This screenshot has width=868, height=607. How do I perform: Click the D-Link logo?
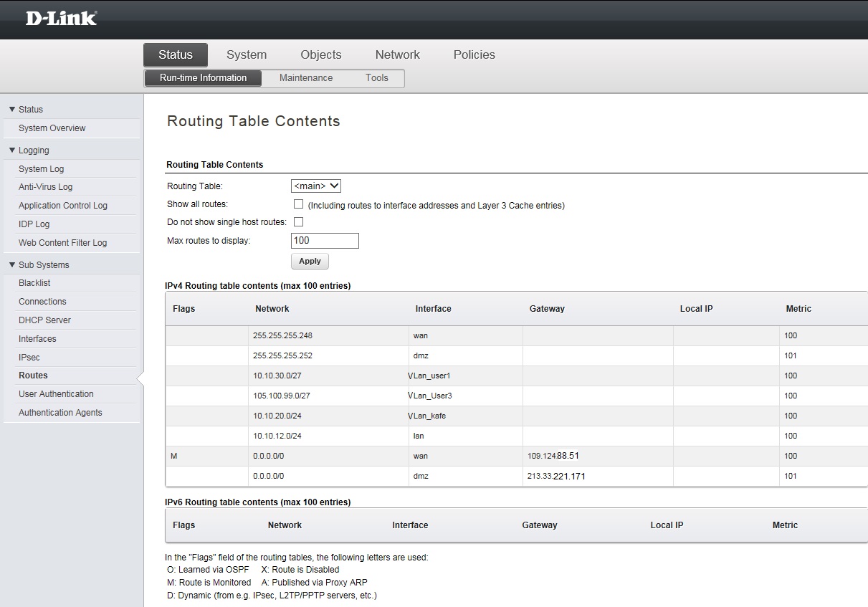(61, 19)
